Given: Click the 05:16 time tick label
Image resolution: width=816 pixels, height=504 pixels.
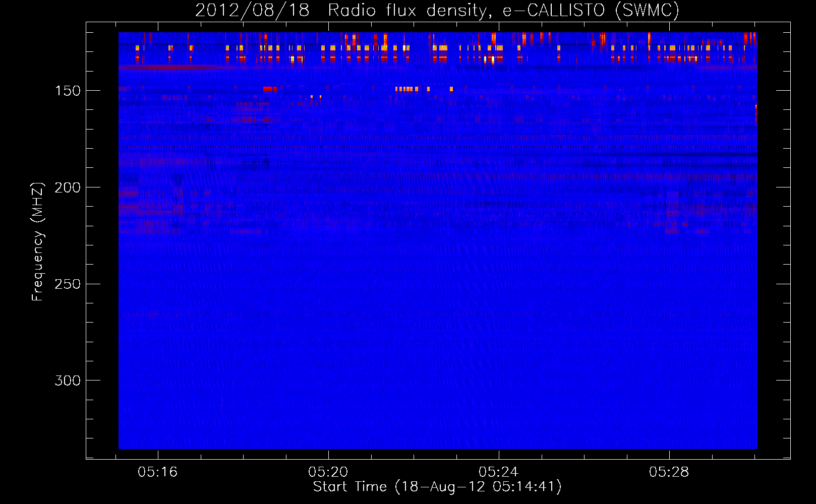Looking at the screenshot, I should [158, 472].
